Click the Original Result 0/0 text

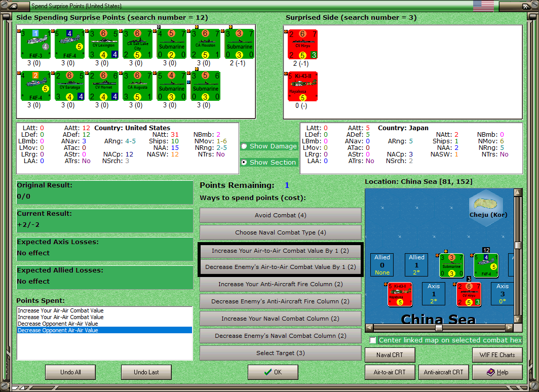coord(24,196)
